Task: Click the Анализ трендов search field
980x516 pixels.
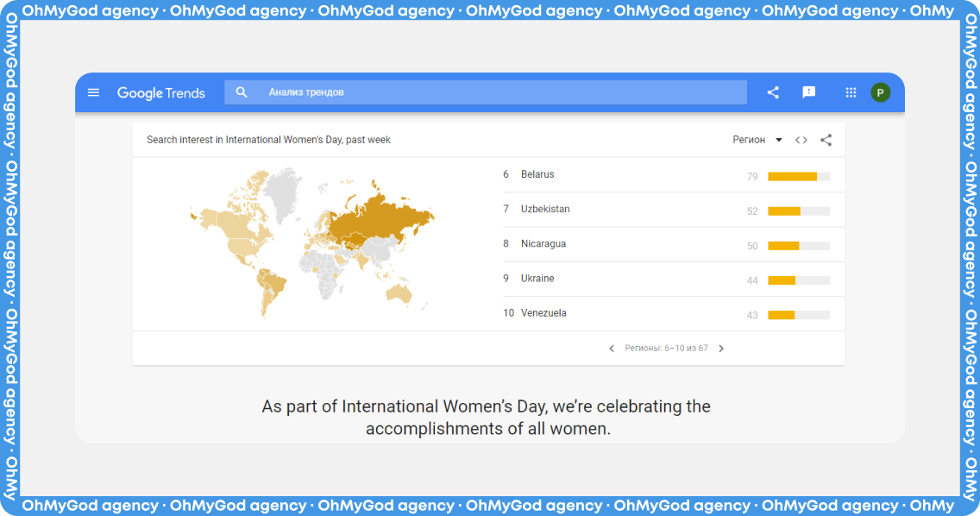Action: click(500, 92)
